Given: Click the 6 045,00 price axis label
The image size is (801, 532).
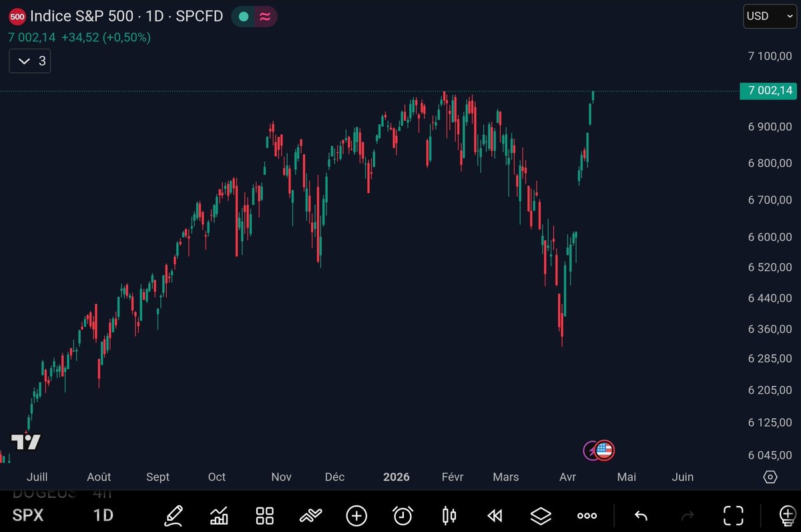Looking at the screenshot, I should [x=770, y=455].
